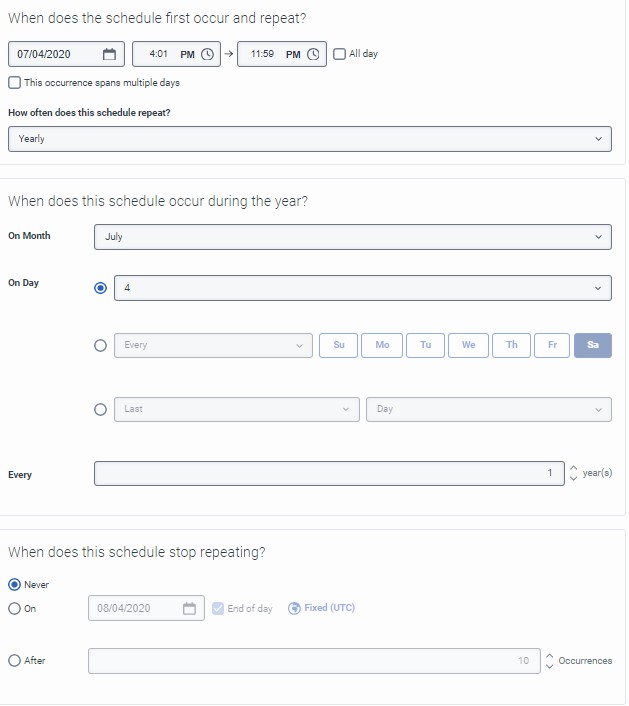Click the Mo weekday button
Screen dimensions: 629x706
pyautogui.click(x=382, y=345)
